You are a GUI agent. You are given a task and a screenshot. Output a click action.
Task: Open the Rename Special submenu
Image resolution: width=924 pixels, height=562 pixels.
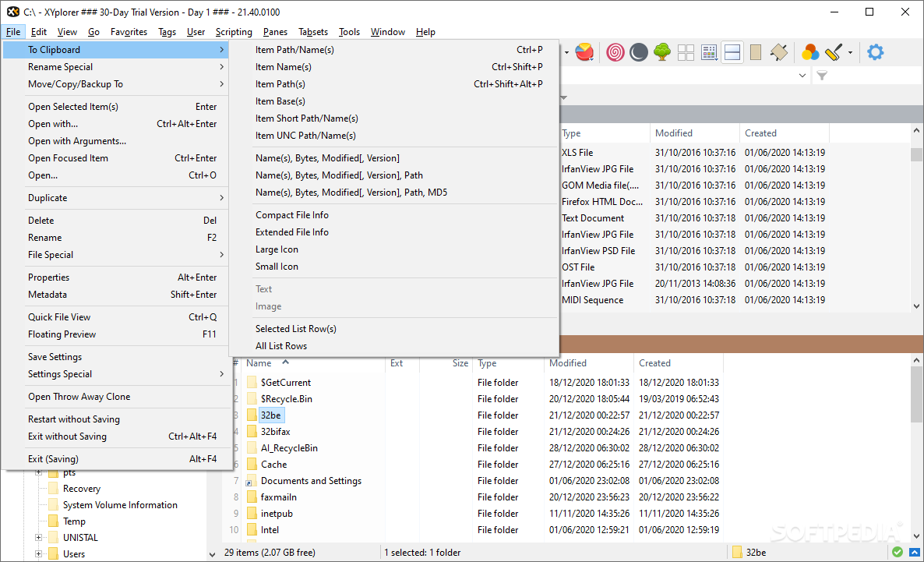pos(115,66)
